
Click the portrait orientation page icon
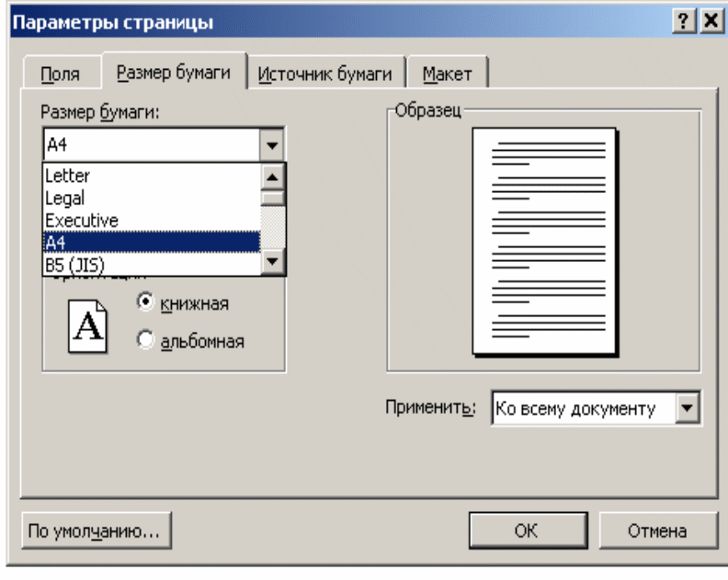click(87, 328)
